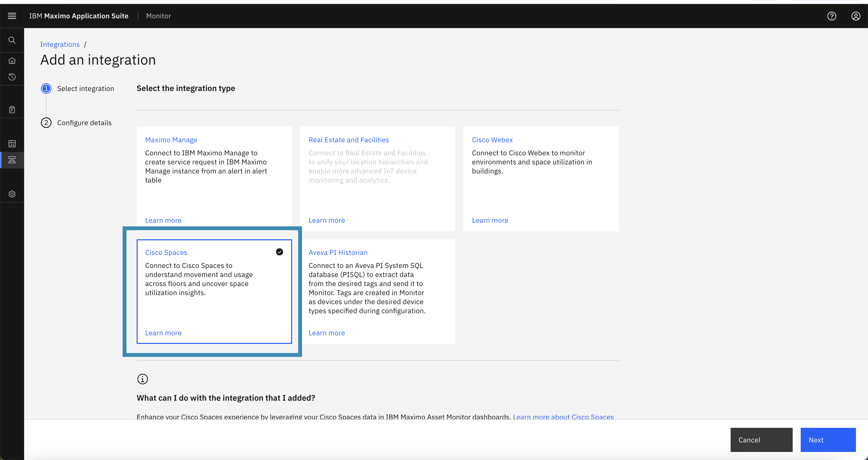This screenshot has width=868, height=460.
Task: Go to step 2 Configure details
Action: [76, 123]
